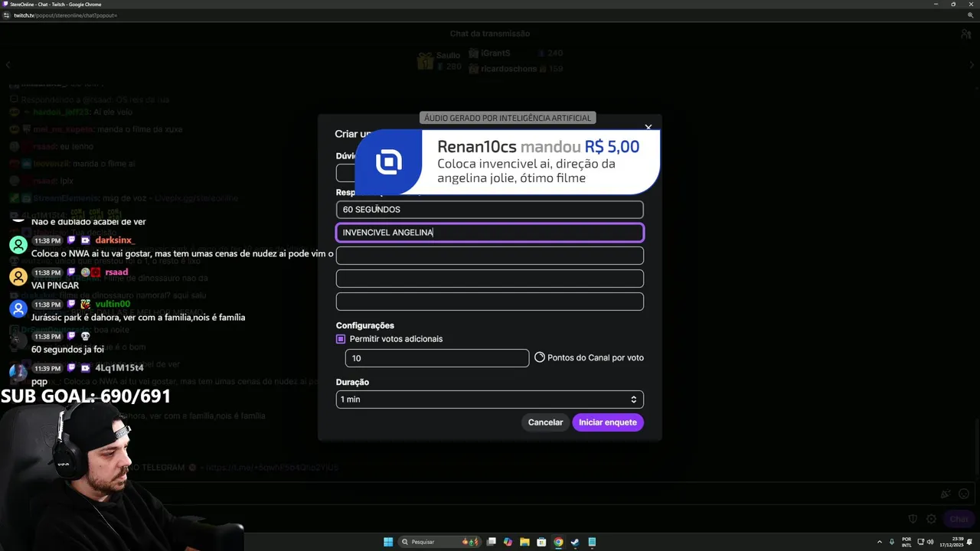Focus the fifth empty response field

(x=490, y=302)
